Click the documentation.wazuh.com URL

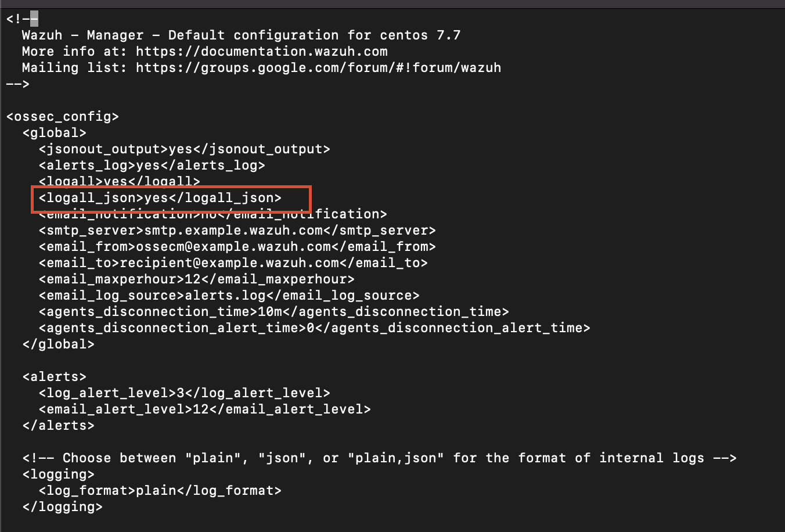point(261,51)
